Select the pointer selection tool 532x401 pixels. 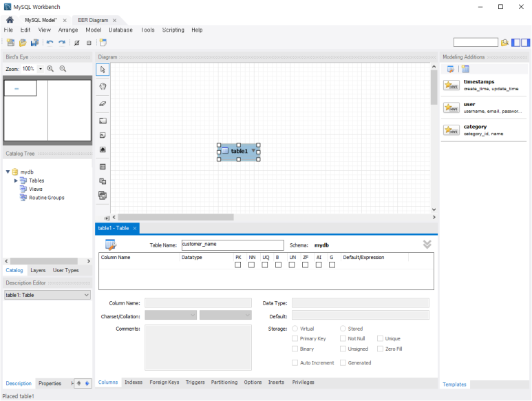pos(103,70)
